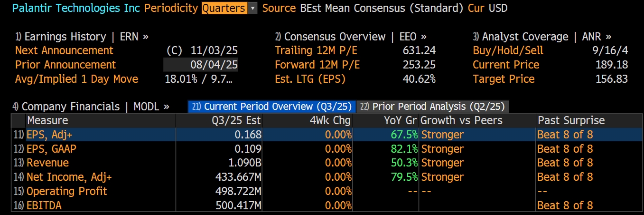Switch to Prior Period Analysis (Q2/25) tab
This screenshot has height=215, width=644.
tap(432, 107)
